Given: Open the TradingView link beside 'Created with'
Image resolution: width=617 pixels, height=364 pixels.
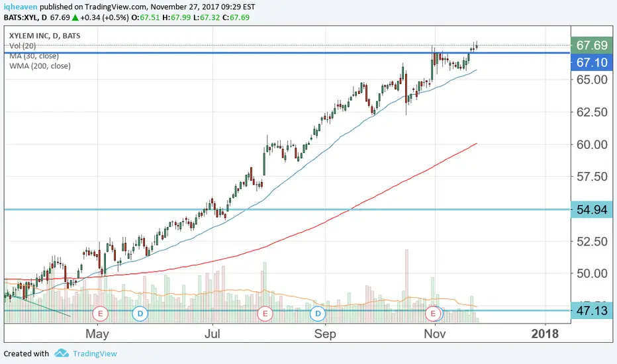Looking at the screenshot, I should [x=95, y=353].
